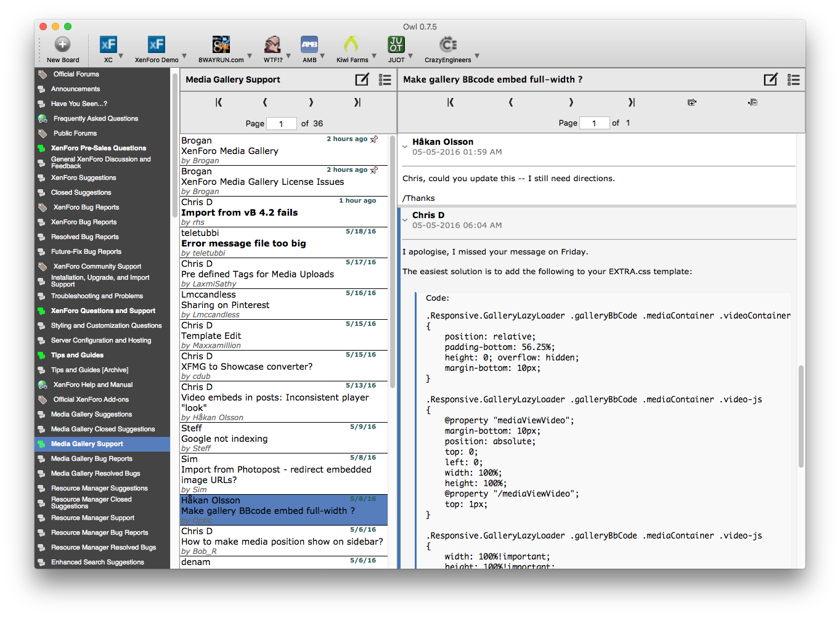The image size is (840, 618).
Task: Click the thread list vertical scrollbar
Action: pyautogui.click(x=393, y=262)
